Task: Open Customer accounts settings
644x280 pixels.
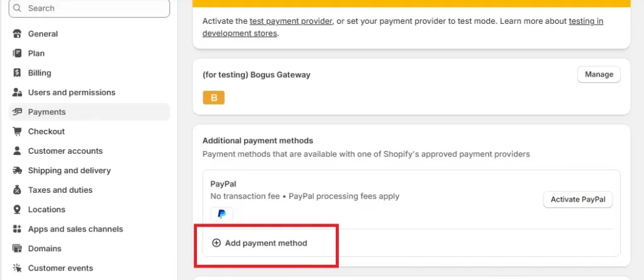Action: (65, 151)
